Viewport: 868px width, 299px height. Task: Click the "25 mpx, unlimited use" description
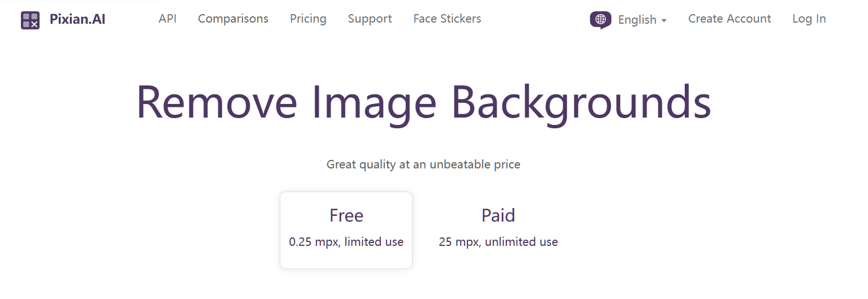tap(498, 242)
